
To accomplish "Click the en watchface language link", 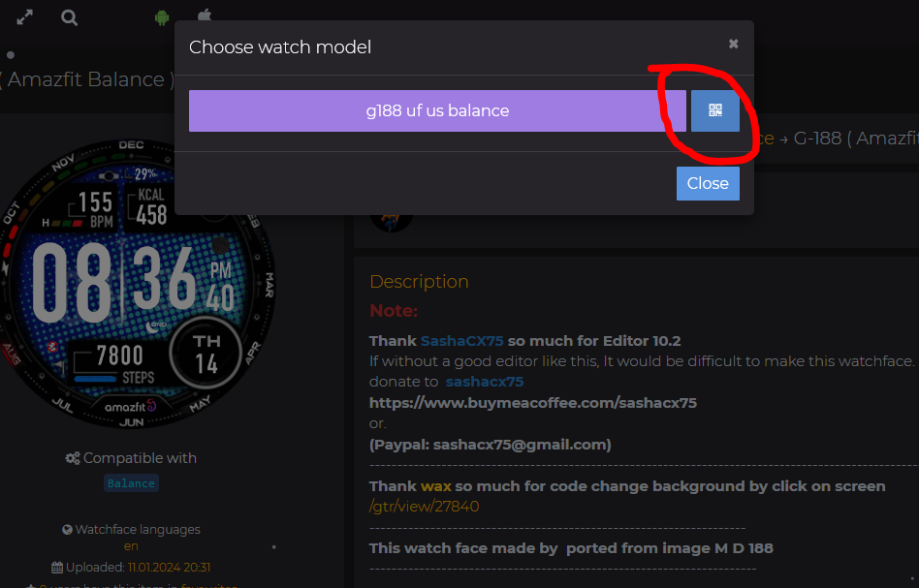I will tap(131, 545).
